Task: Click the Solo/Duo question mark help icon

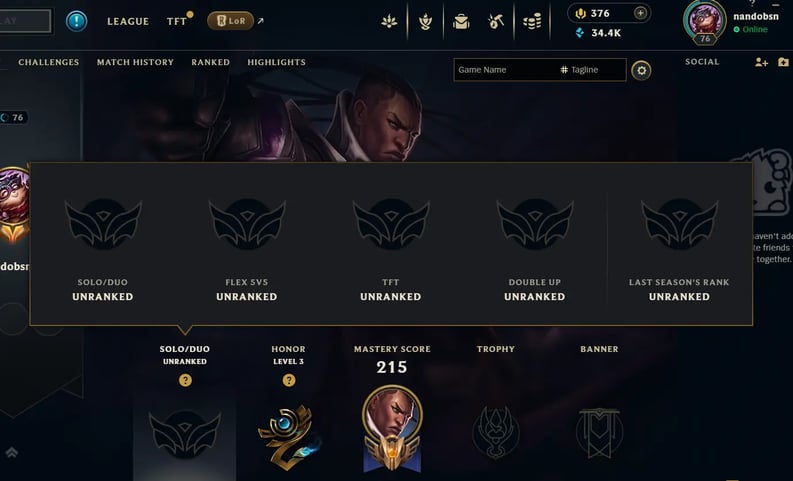Action: coord(185,380)
